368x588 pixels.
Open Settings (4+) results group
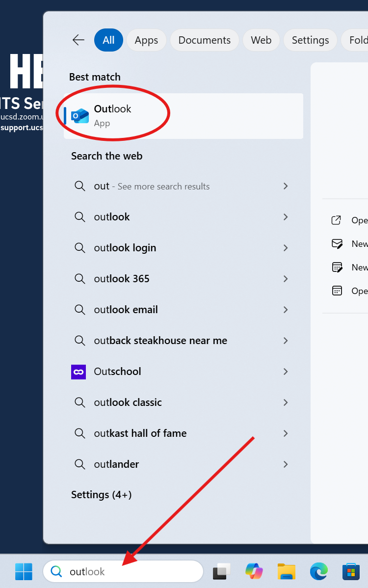[102, 495]
